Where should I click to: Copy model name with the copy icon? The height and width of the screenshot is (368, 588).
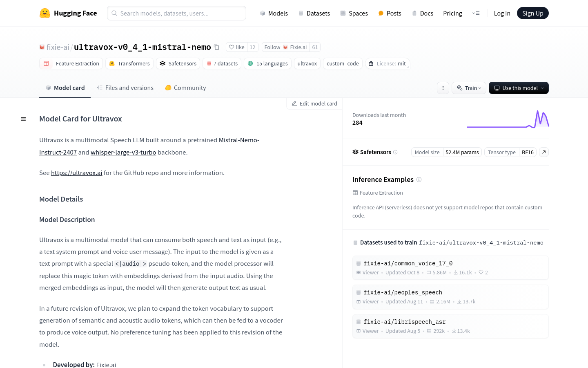coord(217,47)
